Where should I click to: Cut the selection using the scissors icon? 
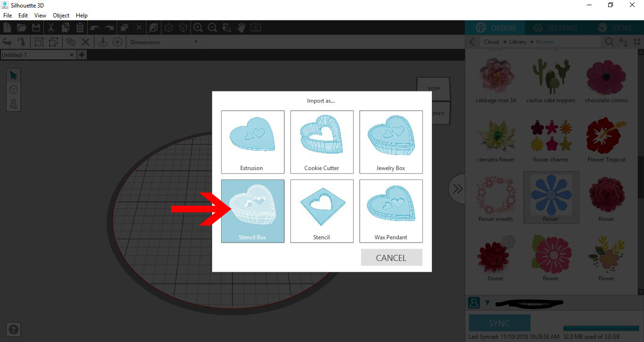(51, 28)
